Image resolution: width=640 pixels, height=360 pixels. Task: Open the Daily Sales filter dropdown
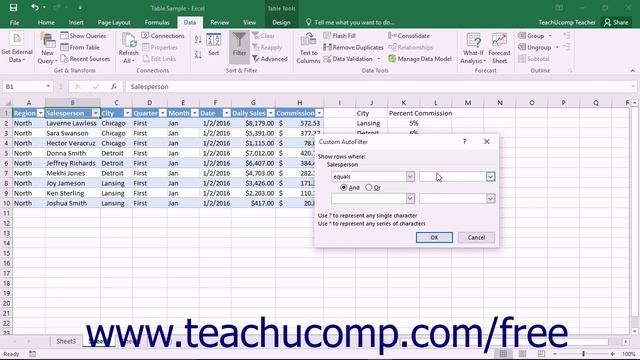270,113
